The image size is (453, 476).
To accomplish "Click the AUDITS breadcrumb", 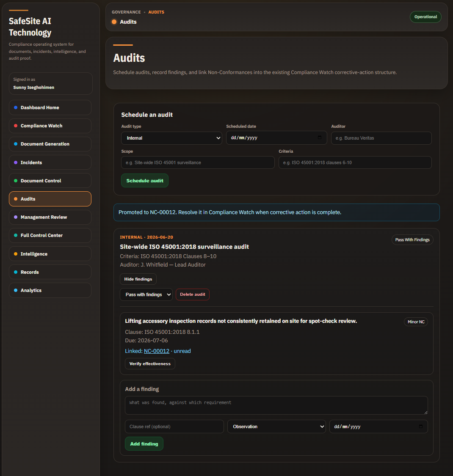I will pyautogui.click(x=156, y=12).
